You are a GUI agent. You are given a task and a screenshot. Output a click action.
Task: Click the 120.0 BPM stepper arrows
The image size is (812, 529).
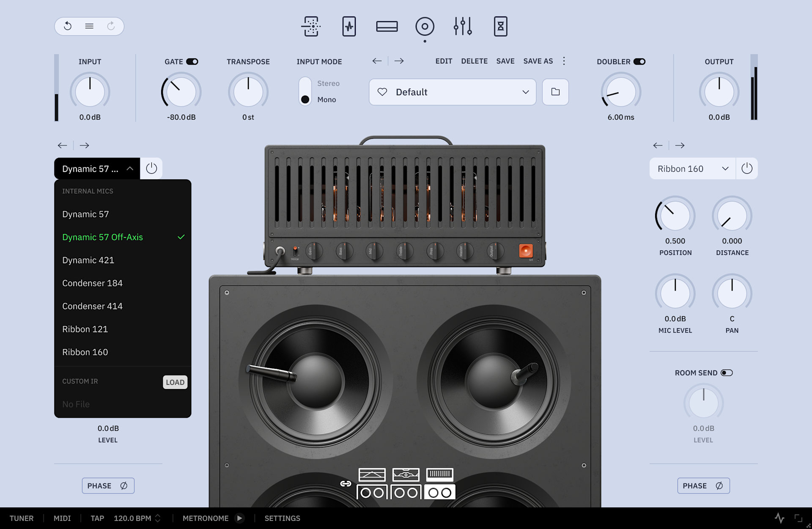coord(158,518)
